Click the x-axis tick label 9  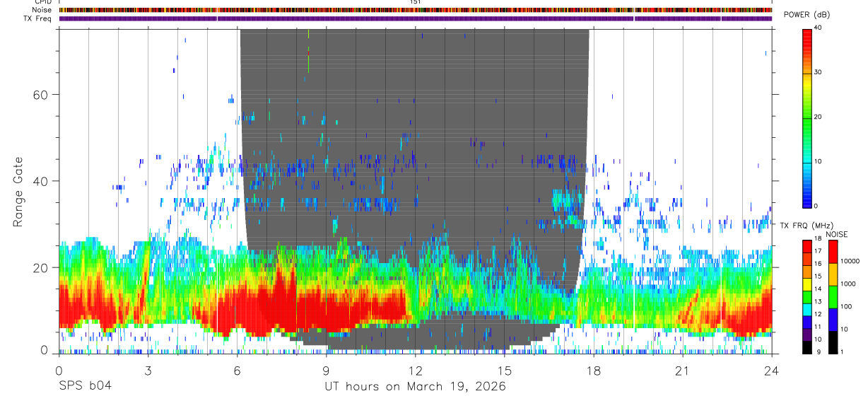[x=326, y=370]
